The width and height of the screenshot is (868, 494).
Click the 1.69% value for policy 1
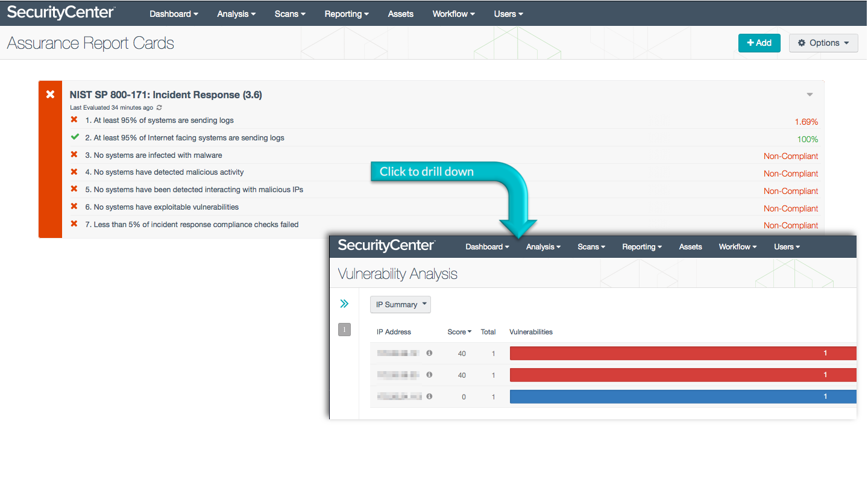point(807,122)
